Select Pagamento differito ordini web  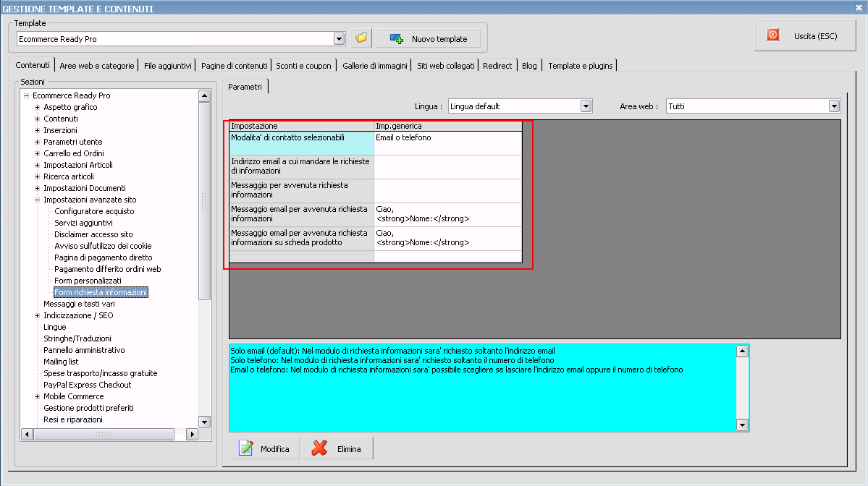[108, 269]
